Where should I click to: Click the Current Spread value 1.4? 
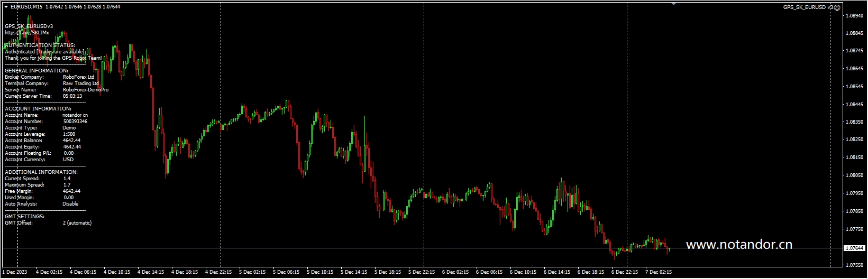point(67,179)
